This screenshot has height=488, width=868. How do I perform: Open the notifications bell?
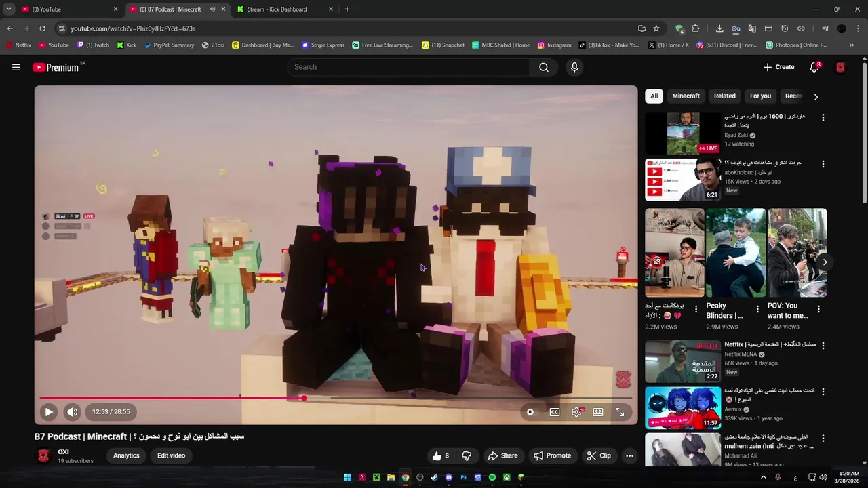[814, 67]
